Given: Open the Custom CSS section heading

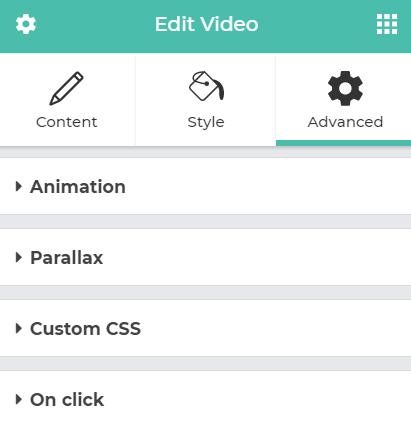Looking at the screenshot, I should tap(86, 329).
